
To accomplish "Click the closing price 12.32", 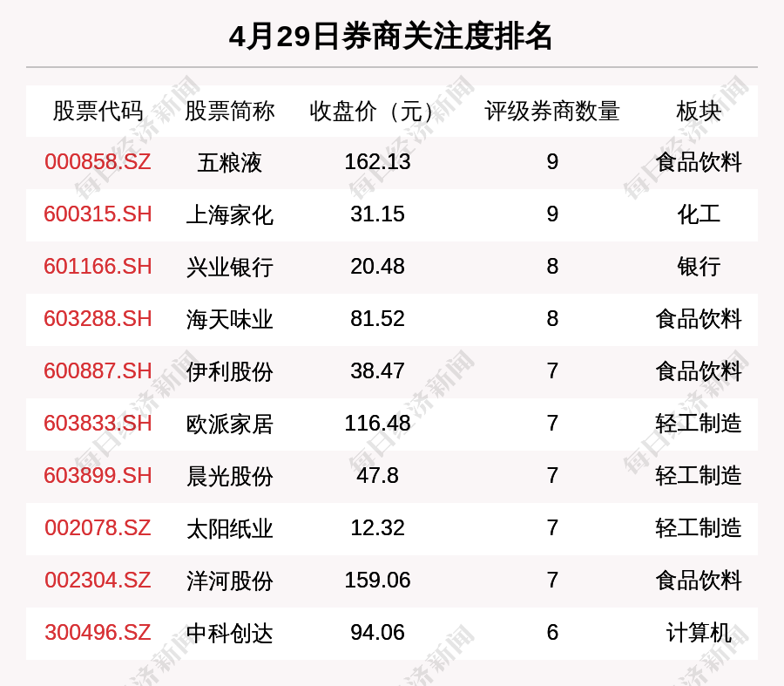I will [377, 528].
